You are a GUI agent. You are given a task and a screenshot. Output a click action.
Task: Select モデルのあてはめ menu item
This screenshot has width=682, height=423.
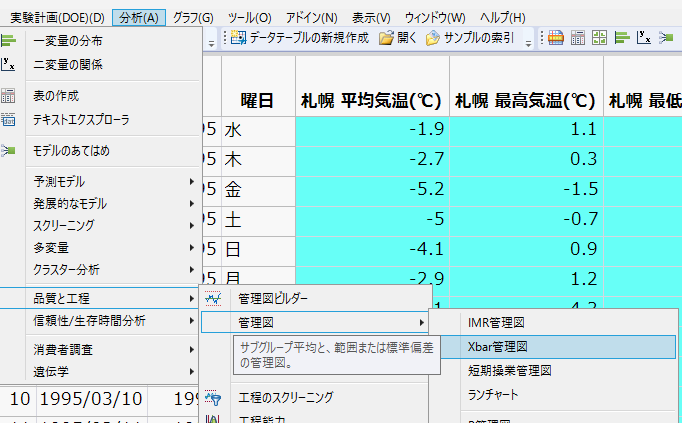(71, 151)
